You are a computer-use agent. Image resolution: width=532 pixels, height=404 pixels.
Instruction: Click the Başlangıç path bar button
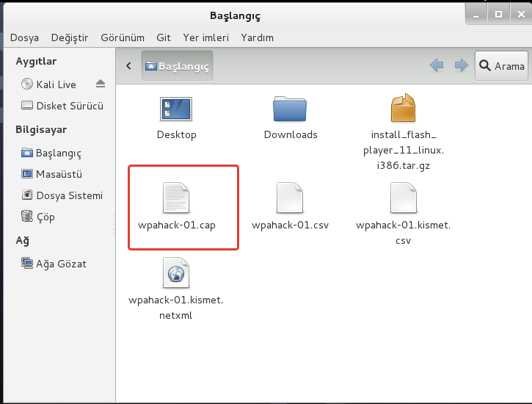[x=177, y=66]
